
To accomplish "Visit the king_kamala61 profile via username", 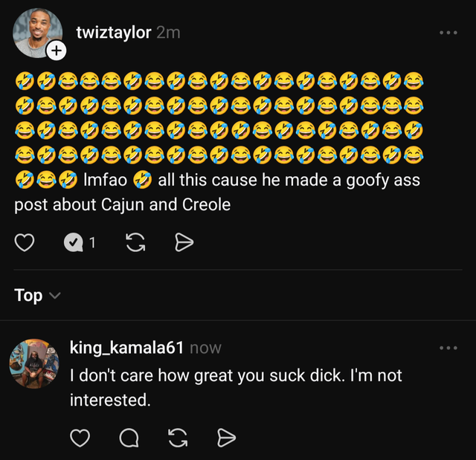I will [x=126, y=348].
